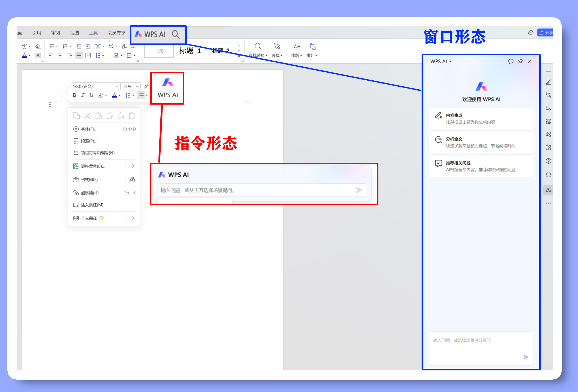Toggle justify alignment in ribbon
Viewport: 578px width, 392px height.
(79, 55)
